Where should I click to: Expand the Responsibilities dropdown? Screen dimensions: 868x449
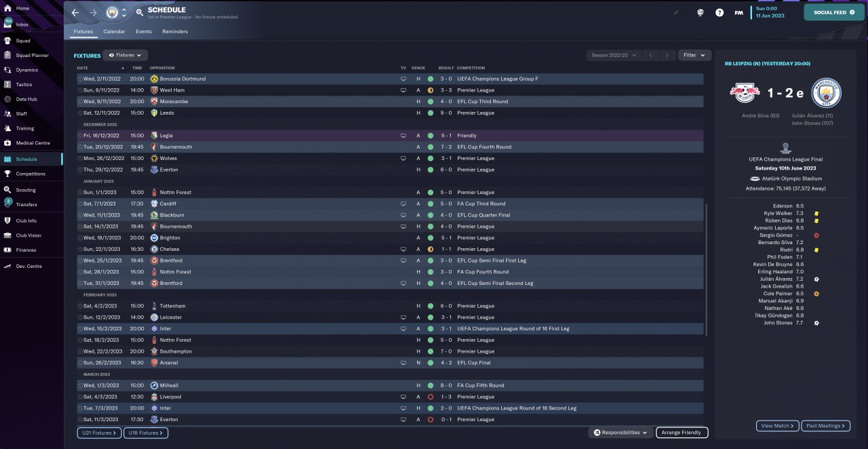click(620, 433)
